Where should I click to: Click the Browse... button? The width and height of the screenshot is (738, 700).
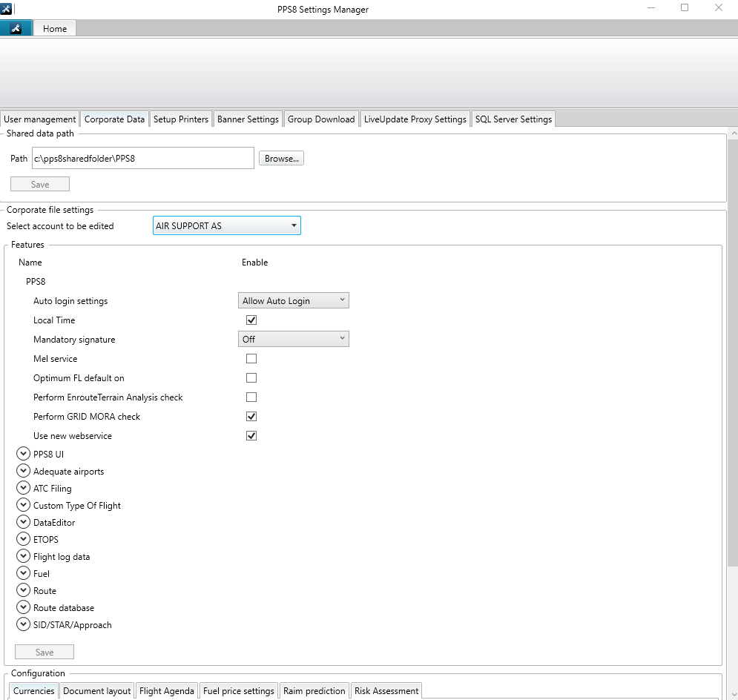(x=281, y=159)
